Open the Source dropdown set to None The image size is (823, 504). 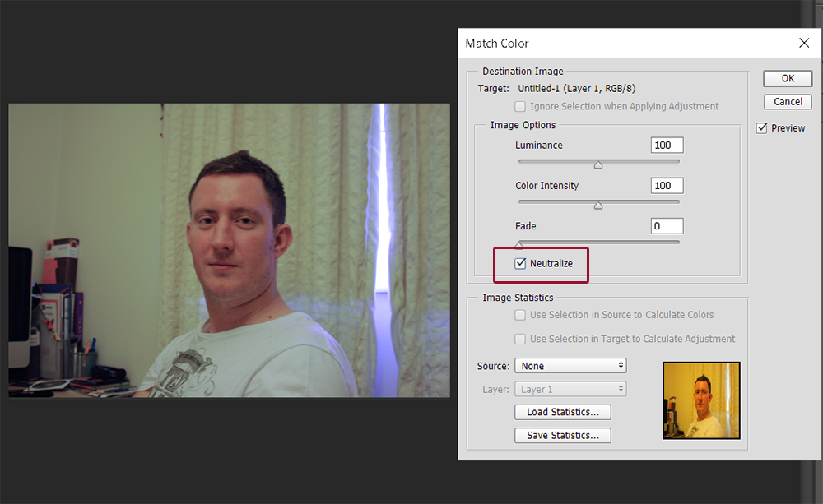(570, 366)
